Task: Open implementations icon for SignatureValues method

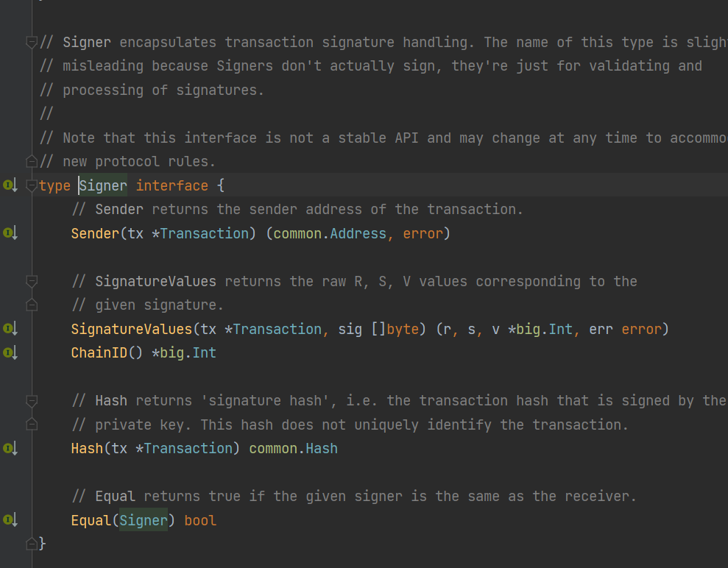Action: [9, 329]
